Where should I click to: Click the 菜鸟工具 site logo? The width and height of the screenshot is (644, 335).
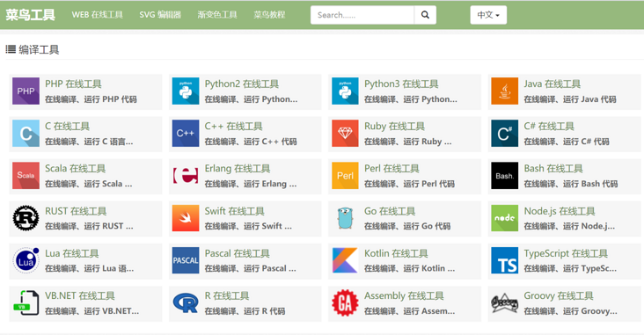30,15
